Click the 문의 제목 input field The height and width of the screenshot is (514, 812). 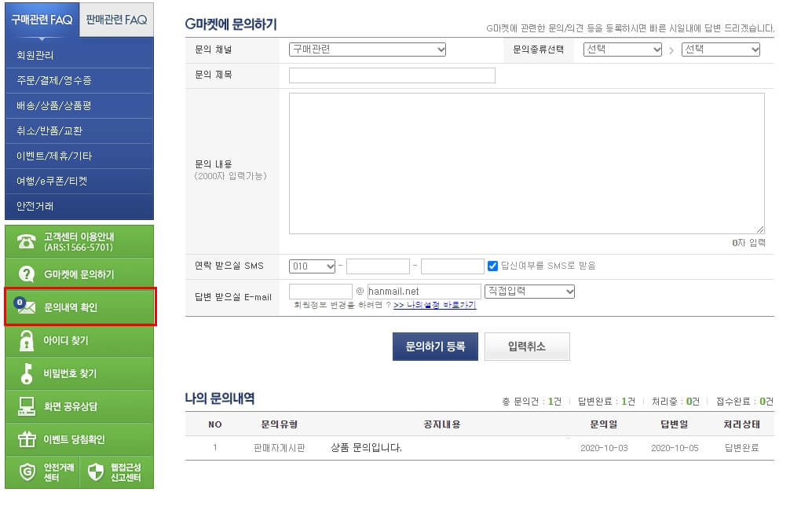pos(392,75)
